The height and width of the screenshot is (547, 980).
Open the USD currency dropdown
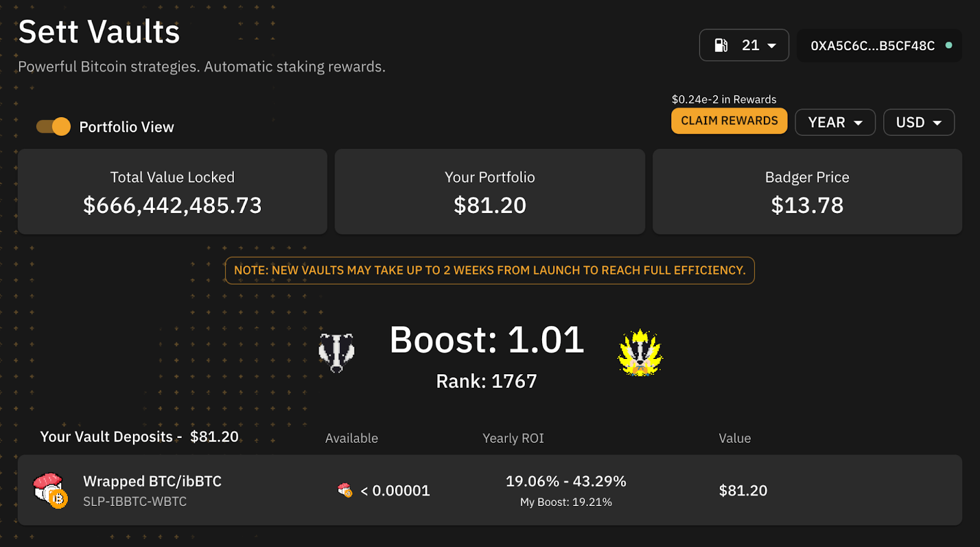pos(919,123)
